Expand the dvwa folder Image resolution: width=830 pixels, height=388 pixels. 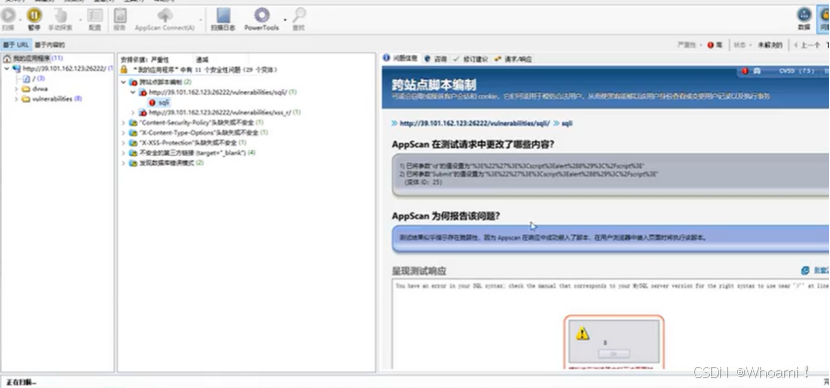point(16,89)
